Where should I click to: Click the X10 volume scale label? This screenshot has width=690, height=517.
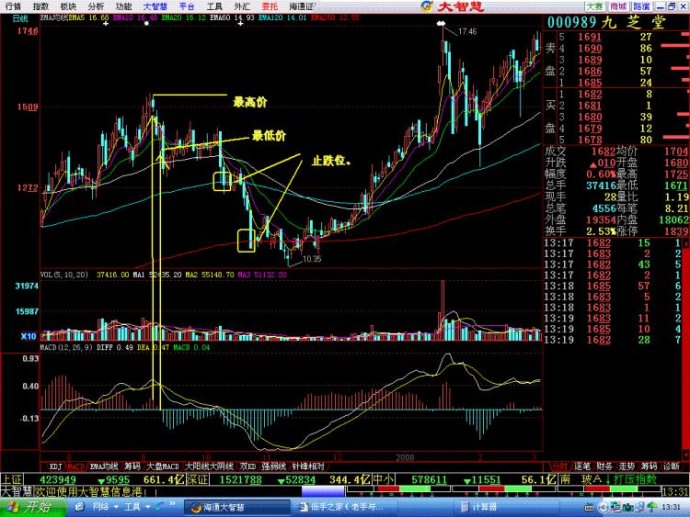pyautogui.click(x=29, y=336)
